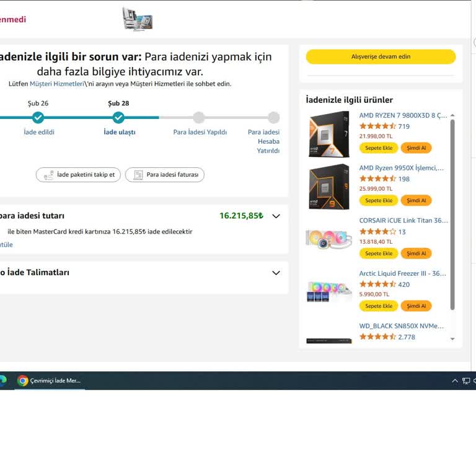The image size is (476, 476).
Task: Click the Alışverişe devam edin button
Action: 381,57
